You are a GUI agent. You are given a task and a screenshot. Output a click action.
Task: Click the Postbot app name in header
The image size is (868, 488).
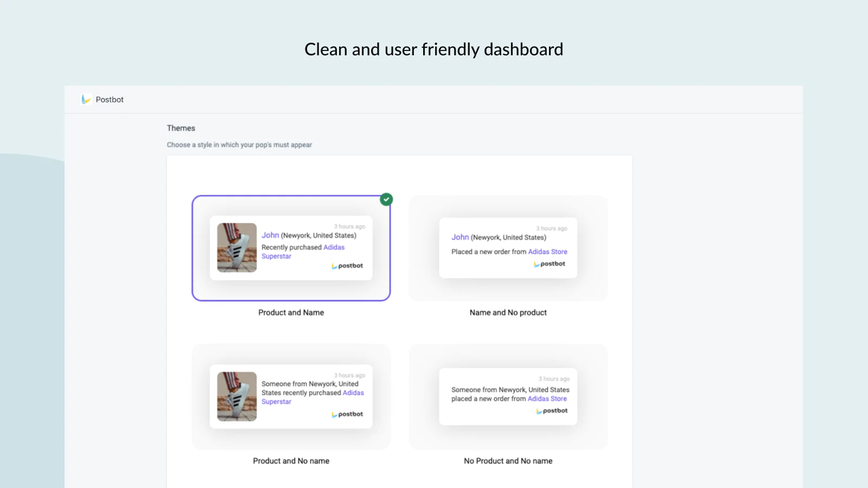pos(110,100)
